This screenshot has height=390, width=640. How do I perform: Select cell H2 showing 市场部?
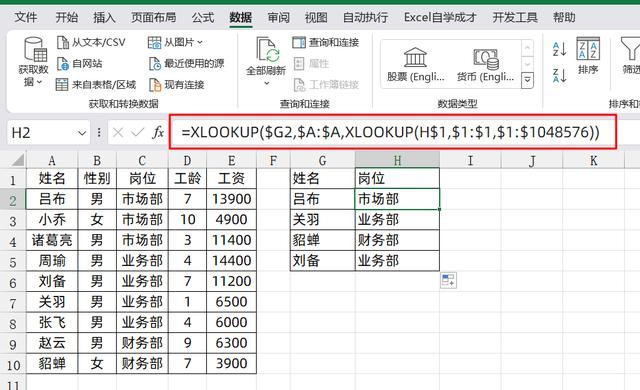click(x=397, y=199)
